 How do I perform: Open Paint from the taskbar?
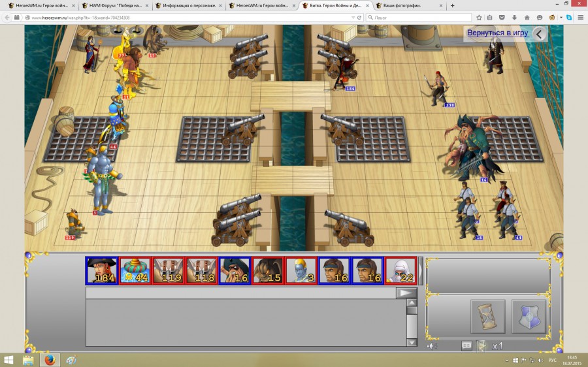71,360
